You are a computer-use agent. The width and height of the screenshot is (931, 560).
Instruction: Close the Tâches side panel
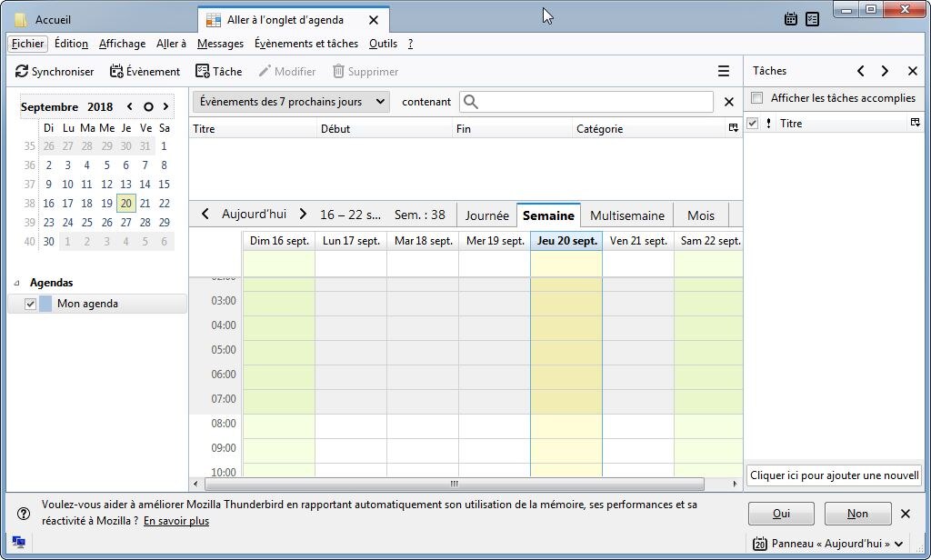click(x=912, y=71)
